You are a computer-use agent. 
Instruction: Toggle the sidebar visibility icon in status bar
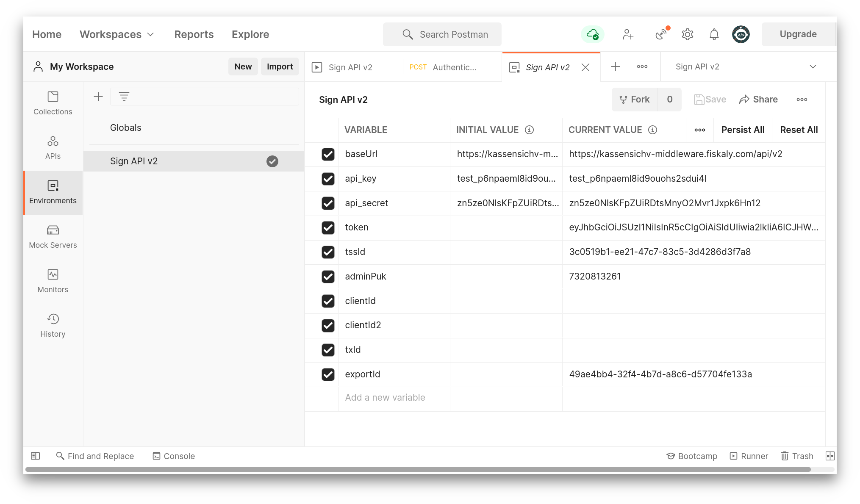[36, 456]
